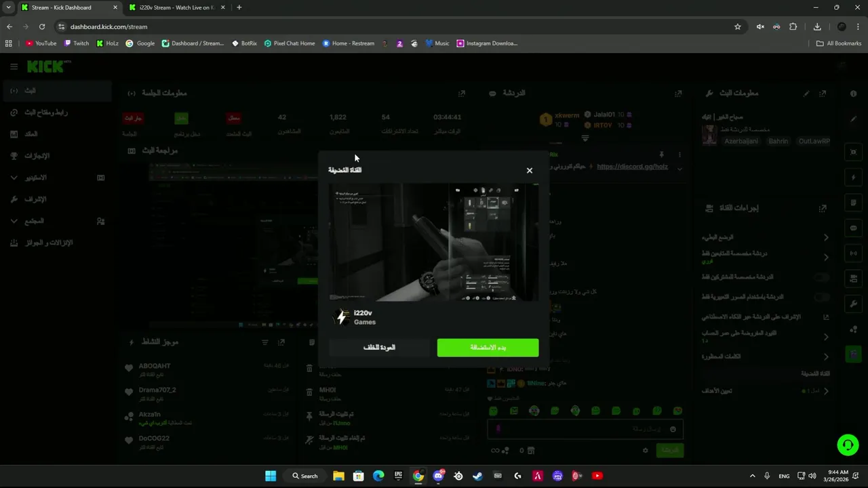
Task: Pop out the session info panel
Action: [462, 94]
